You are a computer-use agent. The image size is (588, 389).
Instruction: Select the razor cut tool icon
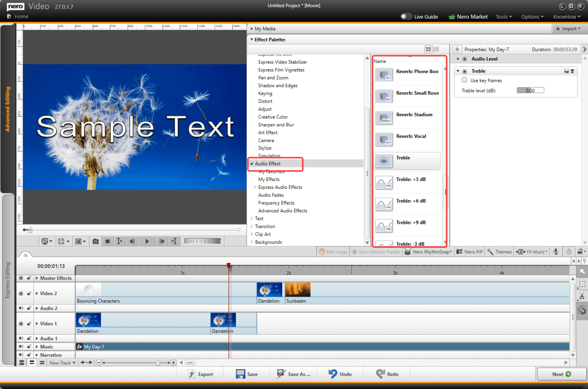582,296
